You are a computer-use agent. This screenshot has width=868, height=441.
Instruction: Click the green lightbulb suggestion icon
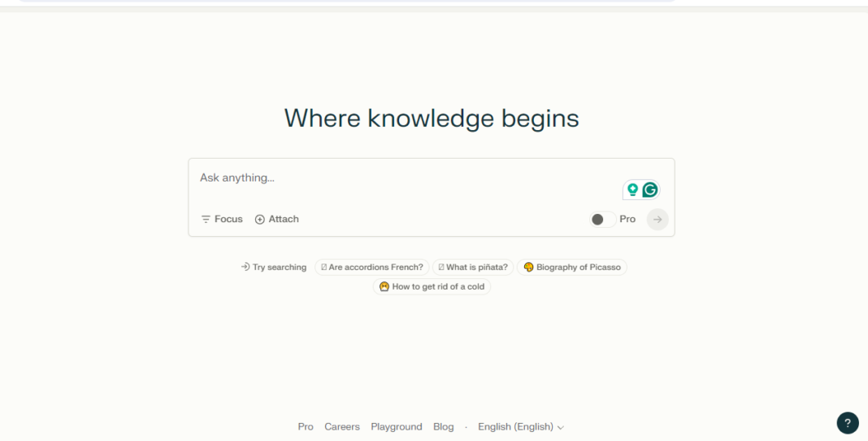(x=633, y=190)
